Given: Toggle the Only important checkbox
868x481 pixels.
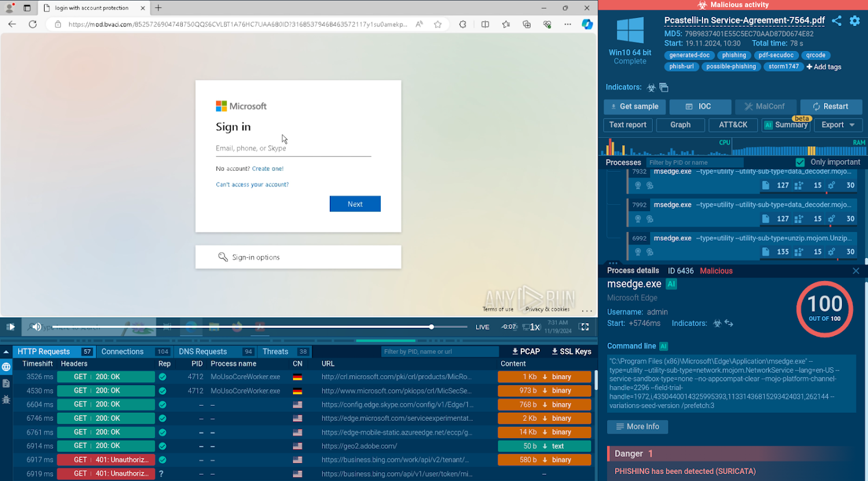Looking at the screenshot, I should point(800,162).
